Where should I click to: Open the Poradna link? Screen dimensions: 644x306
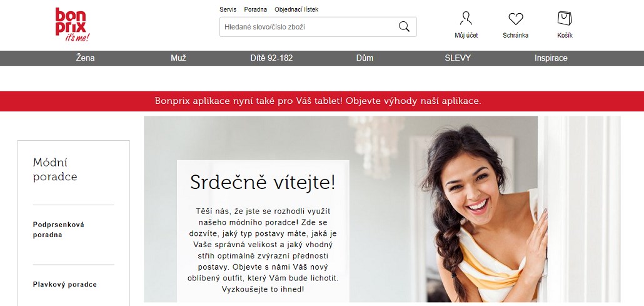coord(256,9)
